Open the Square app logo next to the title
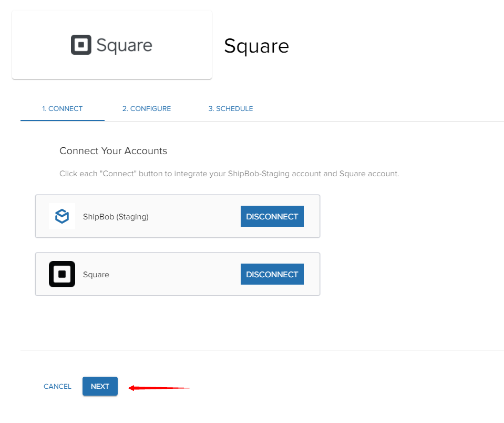 pyautogui.click(x=111, y=44)
